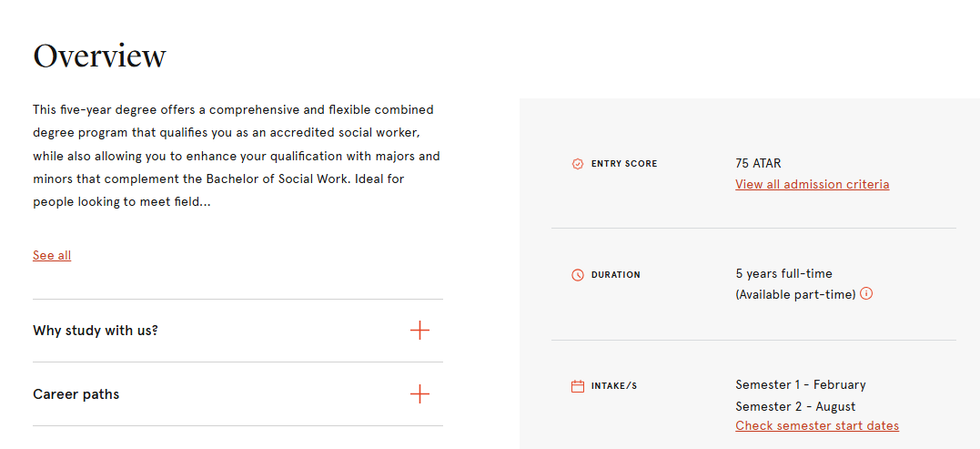Screen dimensions: 980x449
Task: Click the plus icon beside Career paths
Action: (x=420, y=394)
